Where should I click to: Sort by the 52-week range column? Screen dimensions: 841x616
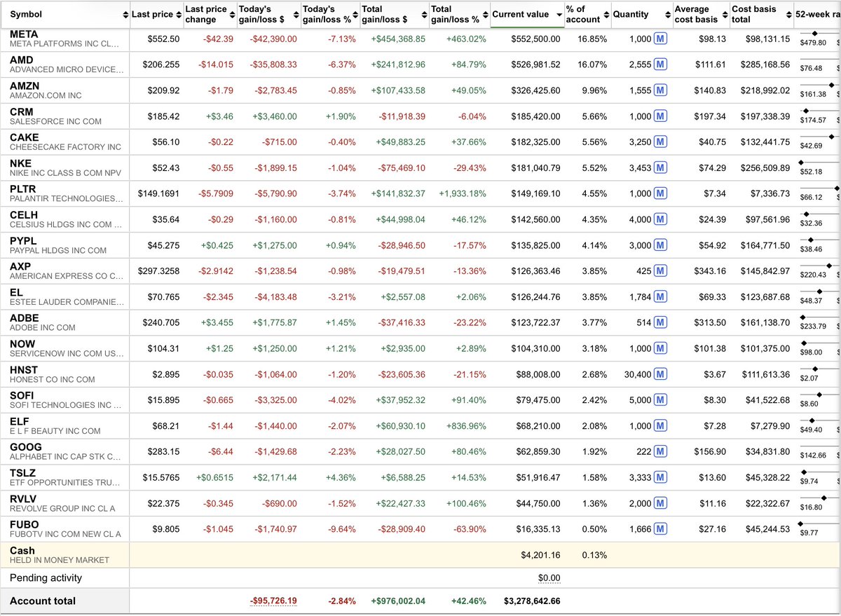click(x=817, y=15)
